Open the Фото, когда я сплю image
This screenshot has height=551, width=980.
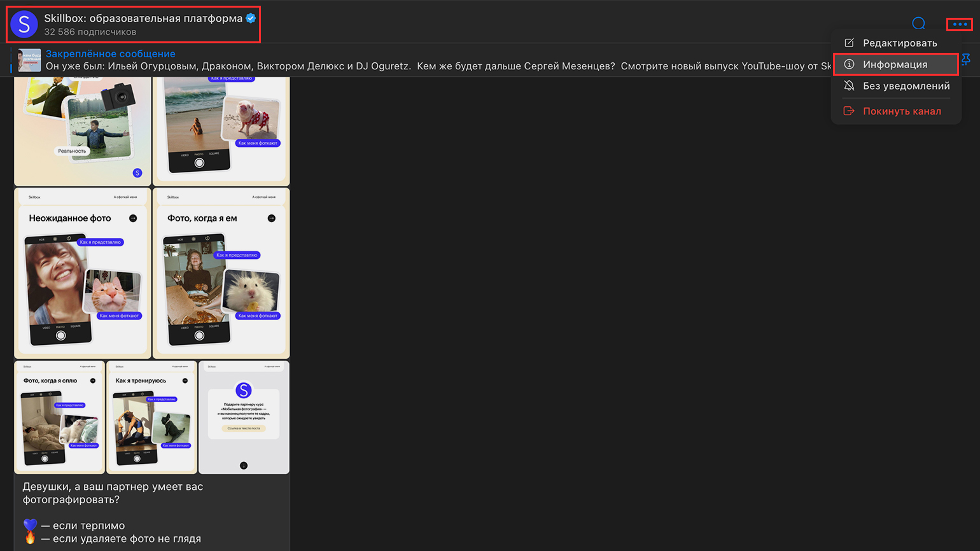click(x=60, y=417)
